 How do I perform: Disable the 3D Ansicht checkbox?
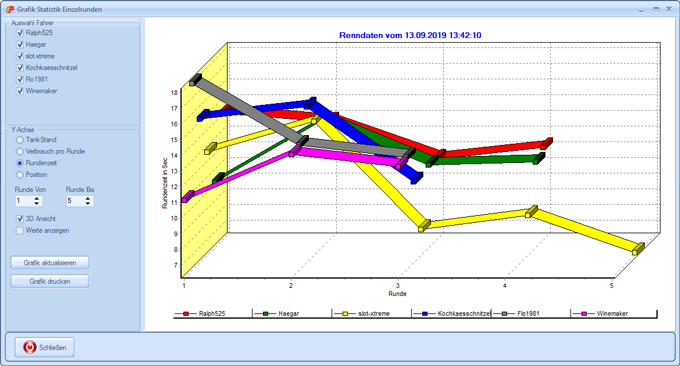[20, 219]
